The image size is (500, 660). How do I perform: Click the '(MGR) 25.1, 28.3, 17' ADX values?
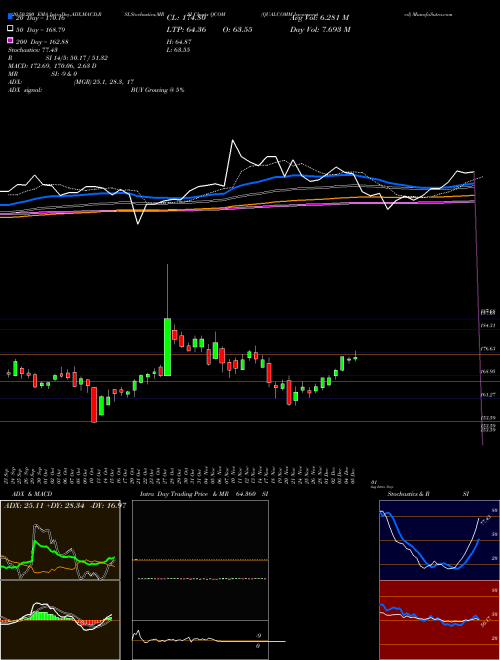104,82
